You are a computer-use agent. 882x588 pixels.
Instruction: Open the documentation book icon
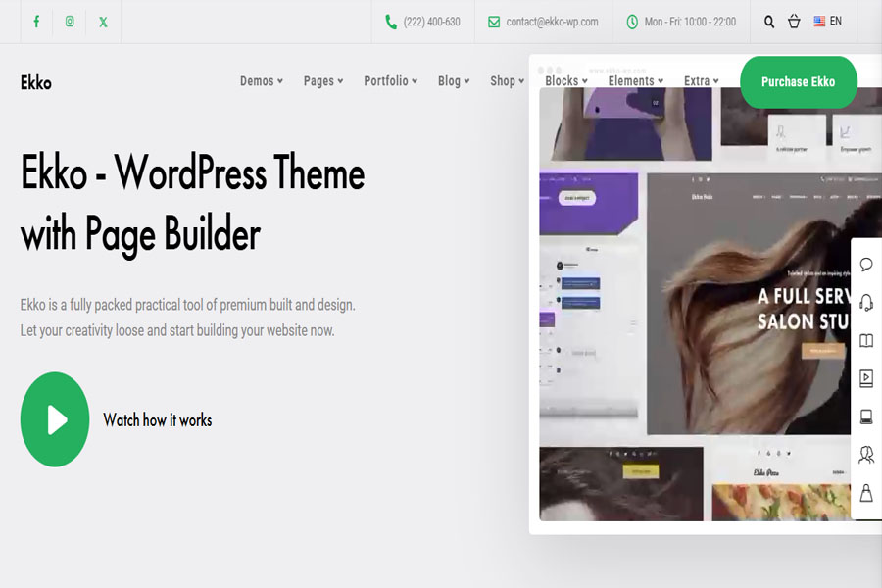coord(865,341)
